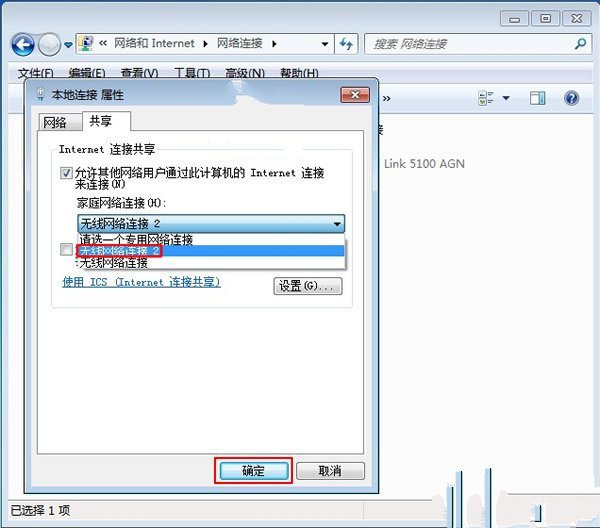Viewport: 600px width, 528px height.
Task: Toggle the unchecked checkbox below dropdown
Action: [x=66, y=249]
